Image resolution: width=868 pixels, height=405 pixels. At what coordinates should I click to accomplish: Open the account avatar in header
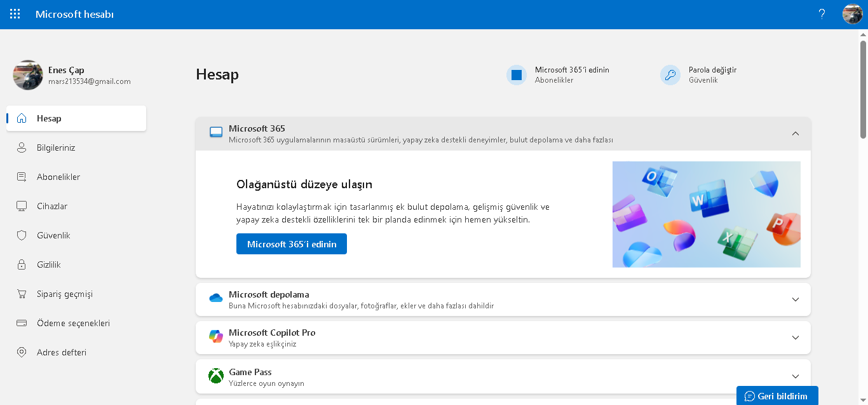tap(852, 14)
